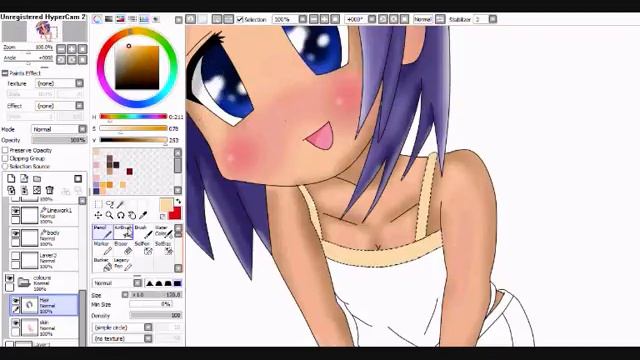This screenshot has height=360, width=640.
Task: Show the RGB slider panel
Action: pos(109,19)
